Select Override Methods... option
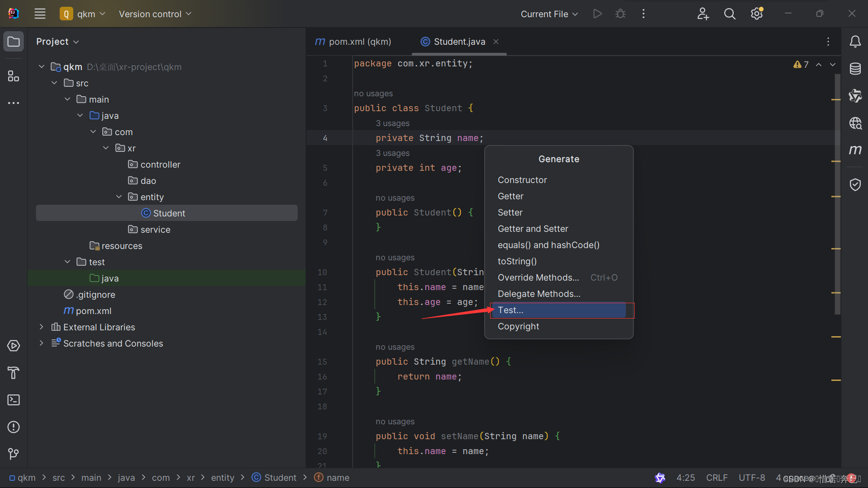This screenshot has width=868, height=488. tap(559, 277)
